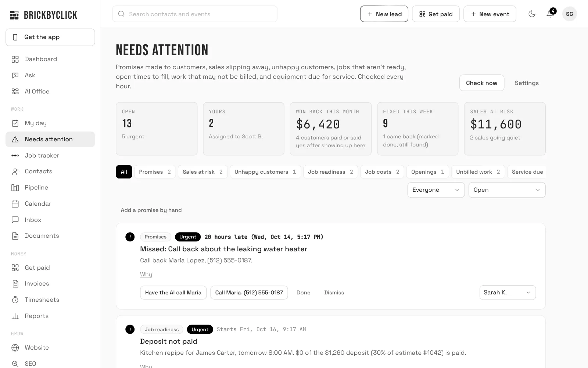Click the Invoices page icon
Image resolution: width=588 pixels, height=368 pixels.
[x=15, y=284]
